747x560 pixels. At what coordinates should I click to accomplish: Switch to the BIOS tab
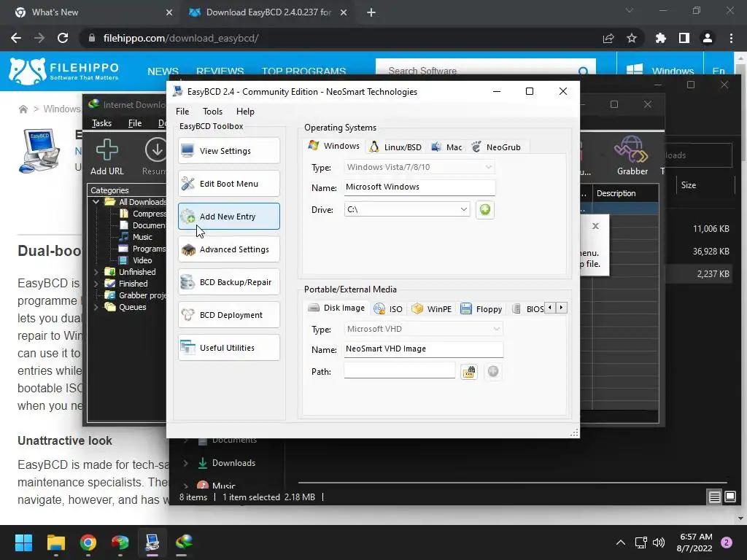528,309
